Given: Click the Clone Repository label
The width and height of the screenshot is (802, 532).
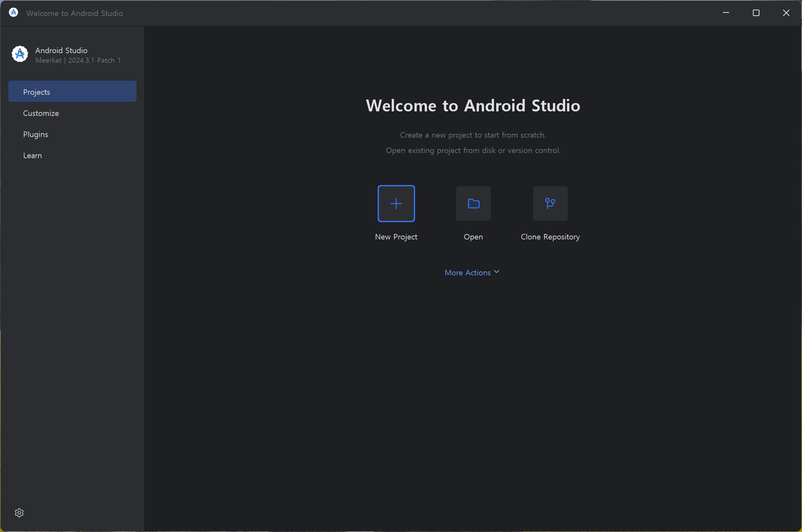Looking at the screenshot, I should [x=550, y=237].
